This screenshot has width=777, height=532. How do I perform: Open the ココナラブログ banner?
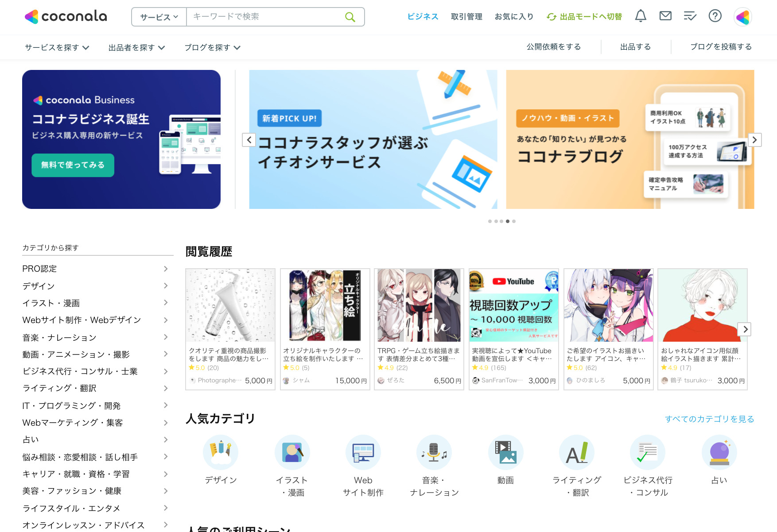[630, 139]
